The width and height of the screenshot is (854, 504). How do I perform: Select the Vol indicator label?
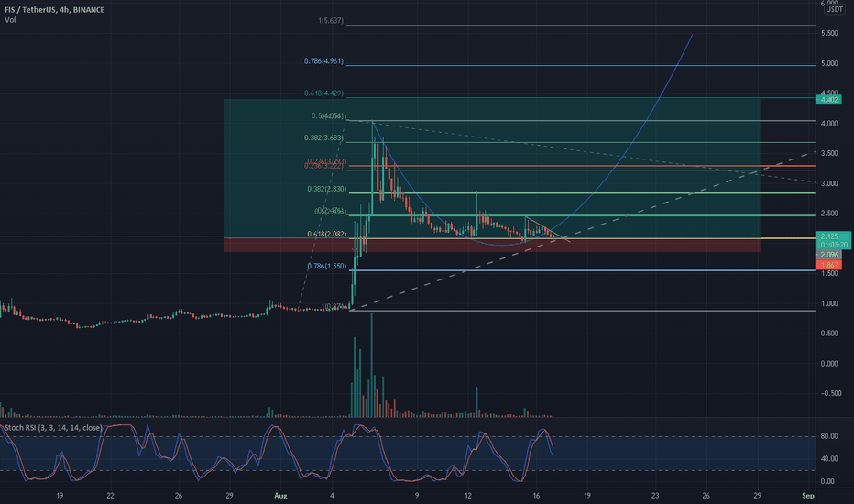[10, 20]
